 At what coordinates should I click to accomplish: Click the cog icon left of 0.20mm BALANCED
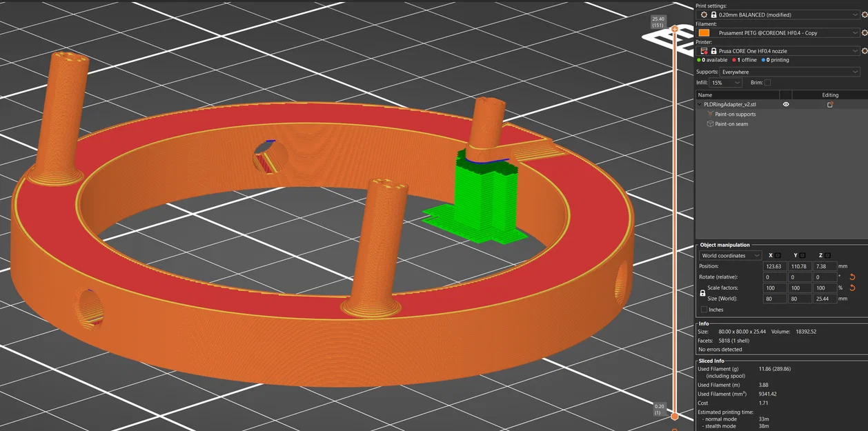(x=704, y=14)
